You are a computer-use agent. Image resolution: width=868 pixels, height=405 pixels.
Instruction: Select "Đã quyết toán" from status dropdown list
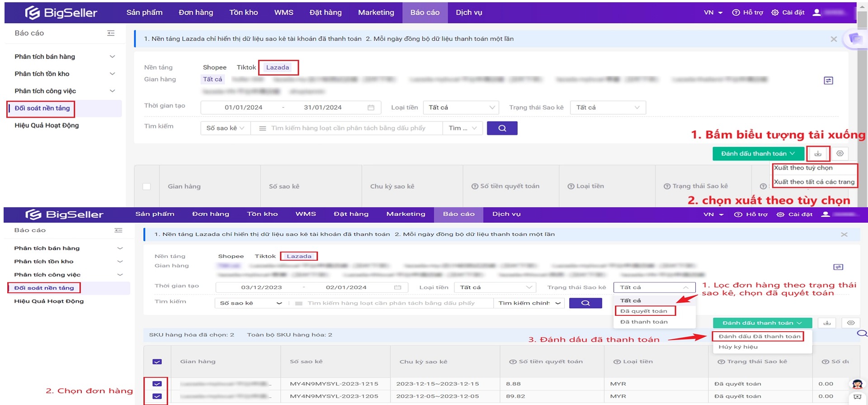coord(643,311)
